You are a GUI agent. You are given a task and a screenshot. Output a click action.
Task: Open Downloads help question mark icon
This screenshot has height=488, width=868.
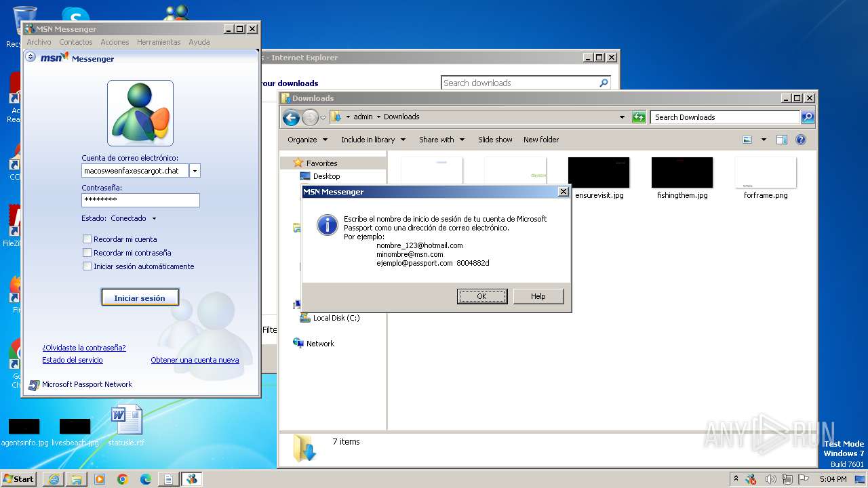(x=800, y=140)
